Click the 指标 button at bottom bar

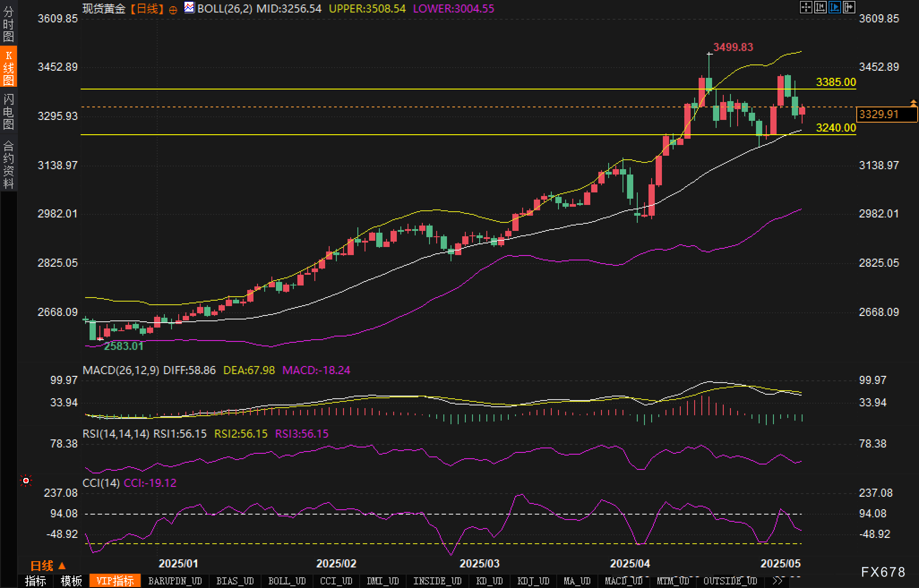pos(35,581)
